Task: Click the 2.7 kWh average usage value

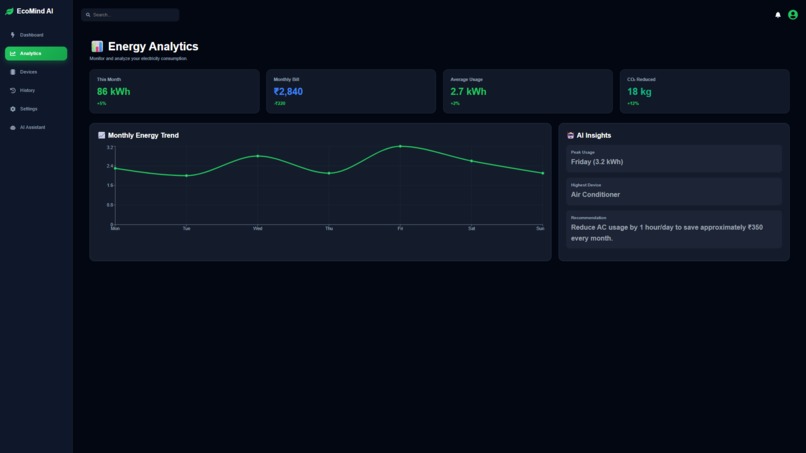Action: 468,92
